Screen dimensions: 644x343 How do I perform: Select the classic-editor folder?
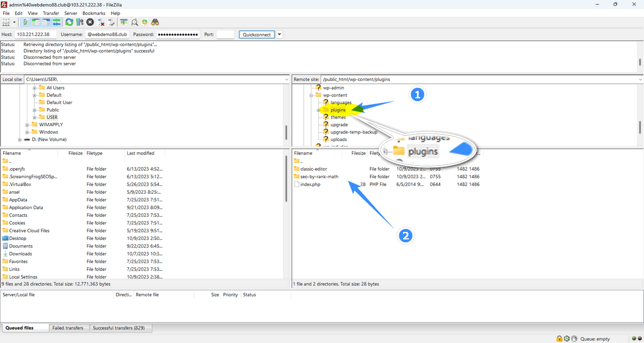pos(314,169)
